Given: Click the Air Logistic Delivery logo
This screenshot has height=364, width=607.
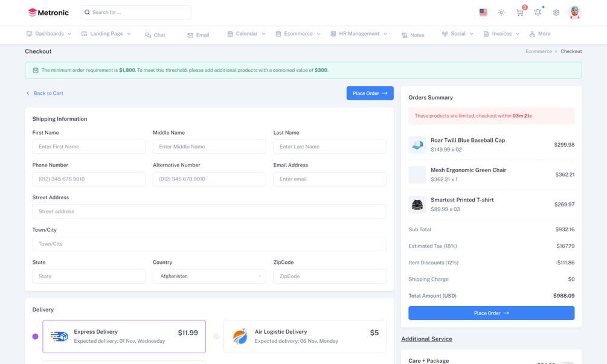Looking at the screenshot, I should pyautogui.click(x=240, y=337).
